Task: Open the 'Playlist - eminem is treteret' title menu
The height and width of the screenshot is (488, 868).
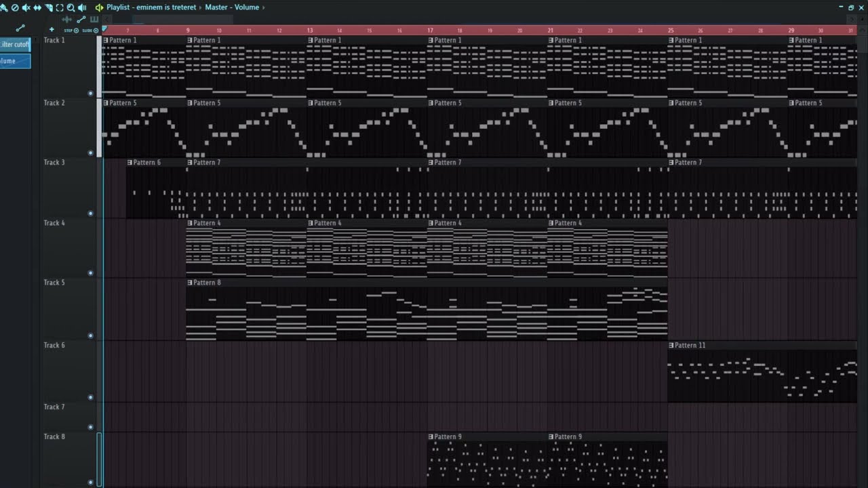Action: click(151, 7)
